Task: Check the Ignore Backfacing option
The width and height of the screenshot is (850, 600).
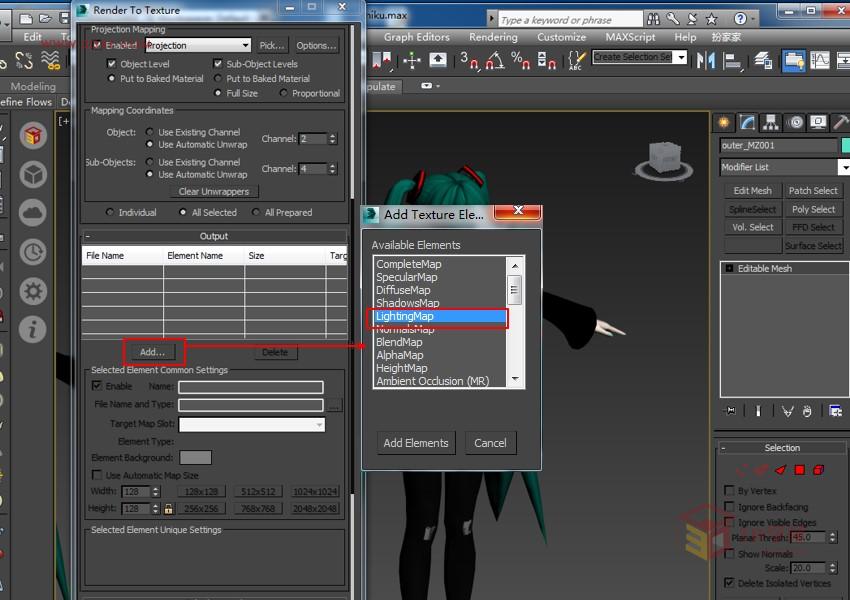Action: tap(730, 507)
